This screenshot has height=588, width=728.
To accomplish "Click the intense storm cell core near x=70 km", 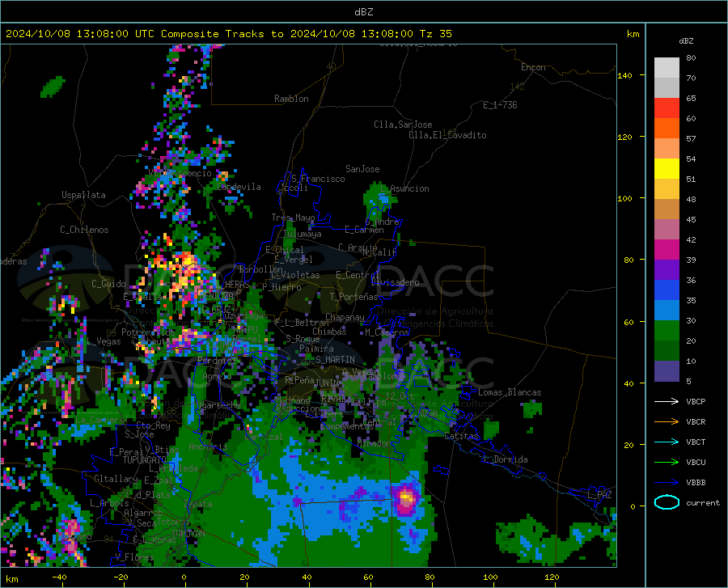I will pos(407,497).
